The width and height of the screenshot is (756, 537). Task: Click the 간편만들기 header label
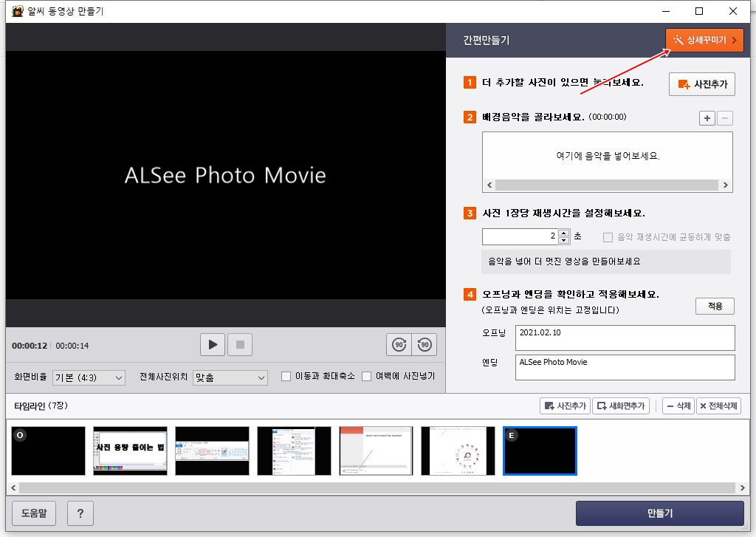[486, 41]
